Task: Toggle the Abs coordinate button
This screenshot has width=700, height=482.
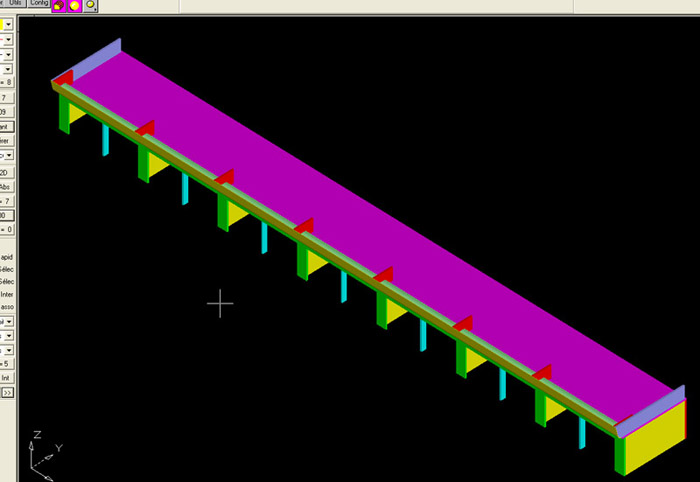Action: 6,185
